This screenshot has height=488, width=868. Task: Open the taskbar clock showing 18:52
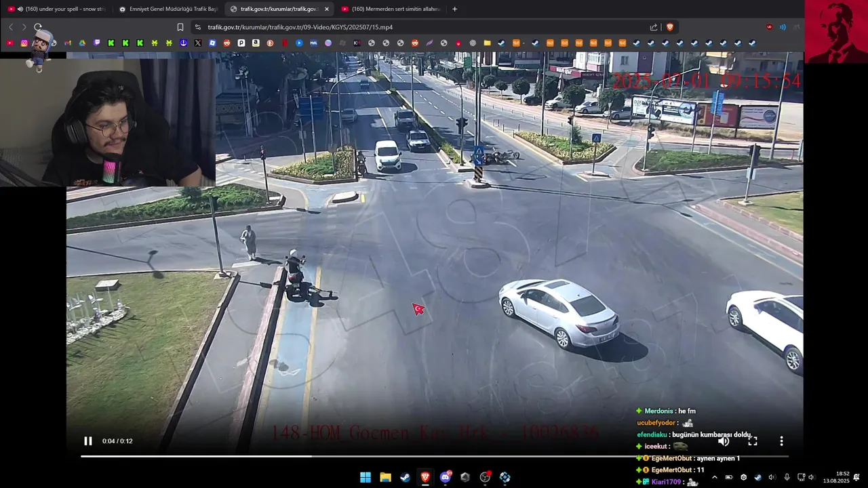point(836,477)
